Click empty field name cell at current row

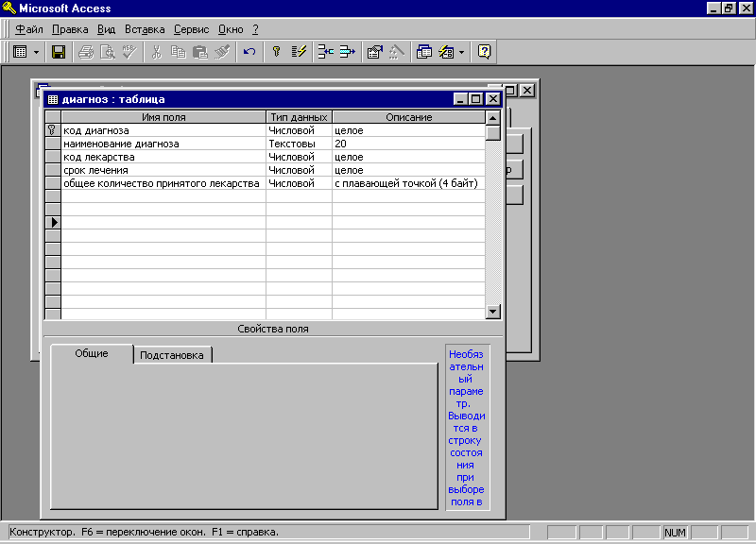[x=163, y=223]
